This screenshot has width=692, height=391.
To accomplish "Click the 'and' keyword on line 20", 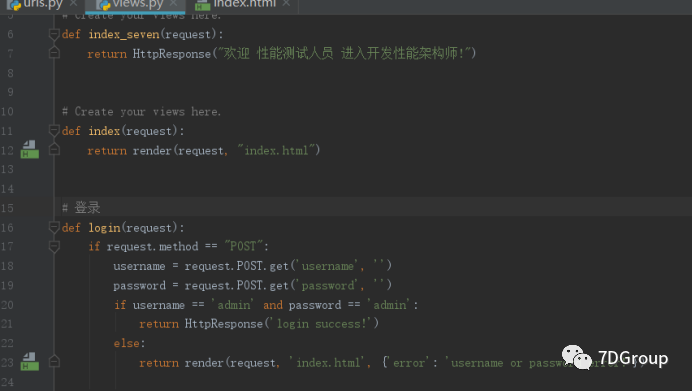I will point(273,305).
